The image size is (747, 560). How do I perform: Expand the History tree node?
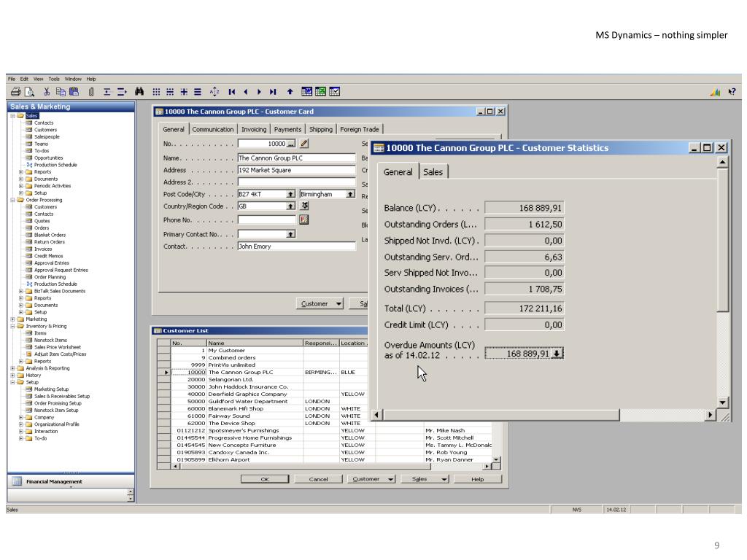13,376
